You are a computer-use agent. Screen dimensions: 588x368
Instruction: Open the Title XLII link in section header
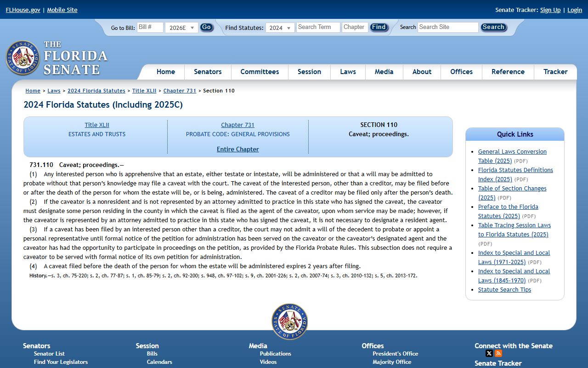tap(97, 125)
